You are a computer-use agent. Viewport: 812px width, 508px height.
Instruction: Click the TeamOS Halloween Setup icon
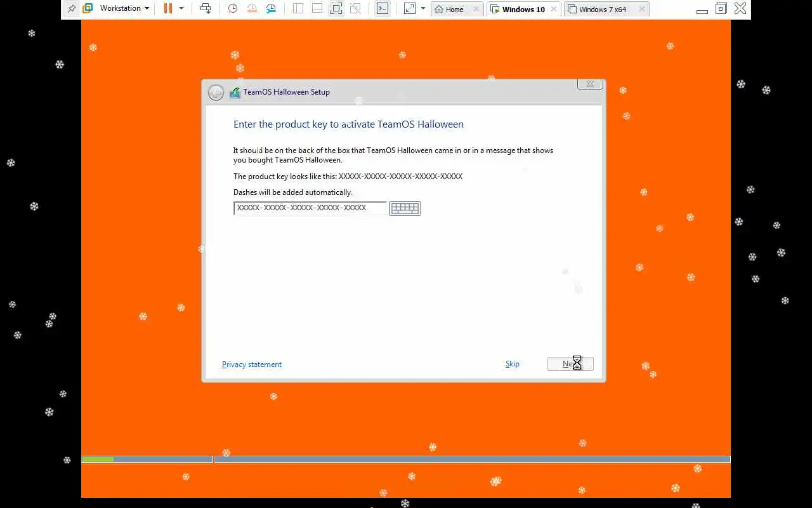[x=235, y=92]
